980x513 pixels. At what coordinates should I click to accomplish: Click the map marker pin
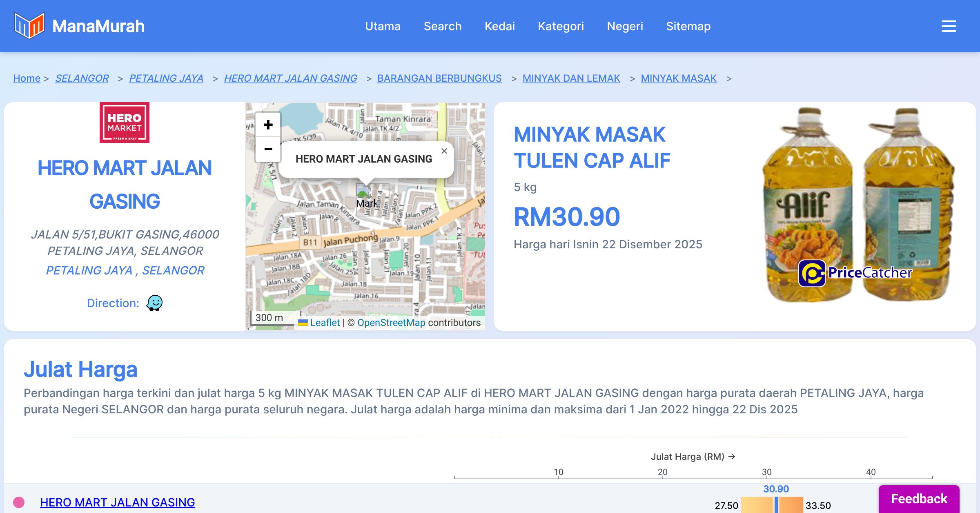point(363,191)
